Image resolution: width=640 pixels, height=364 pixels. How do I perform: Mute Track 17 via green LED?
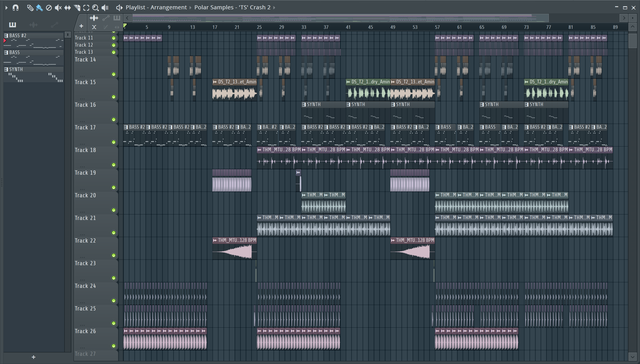pyautogui.click(x=114, y=142)
